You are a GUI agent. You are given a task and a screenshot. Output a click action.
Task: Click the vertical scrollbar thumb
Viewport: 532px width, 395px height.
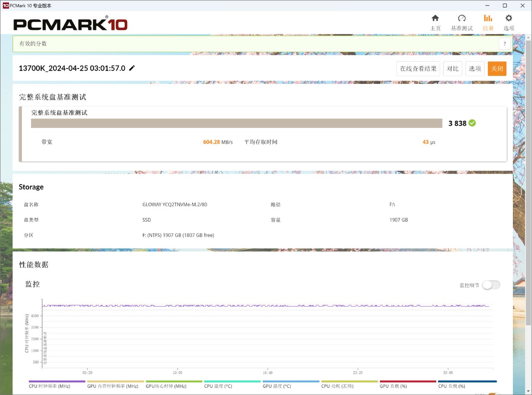coord(528,183)
